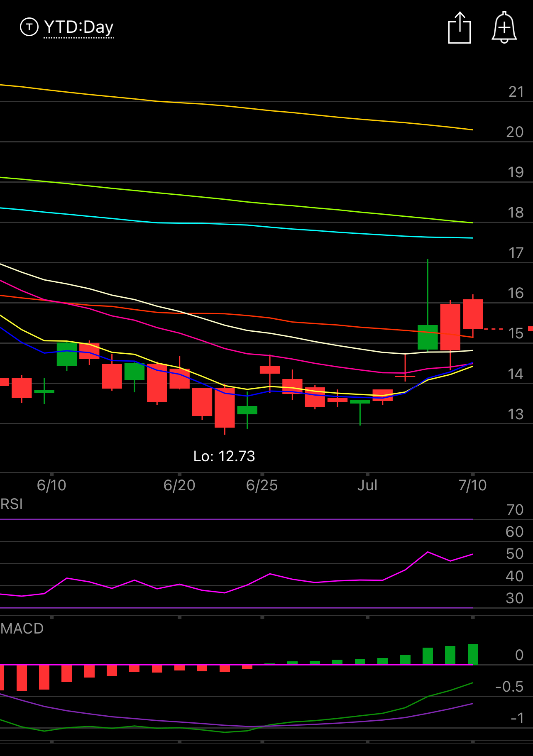Tap the circled T symbol icon
Screen dimensions: 533x756
[29, 27]
